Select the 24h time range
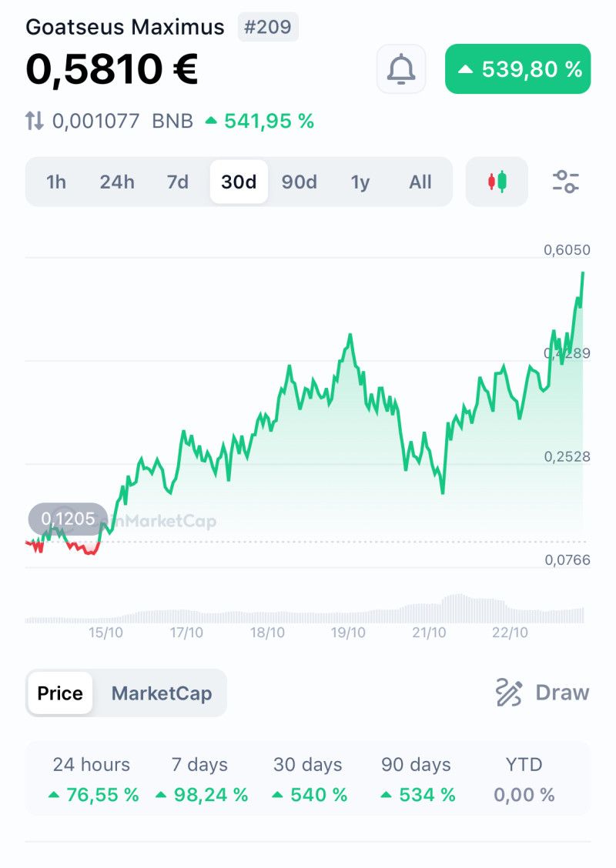The height and width of the screenshot is (868, 616). (116, 182)
